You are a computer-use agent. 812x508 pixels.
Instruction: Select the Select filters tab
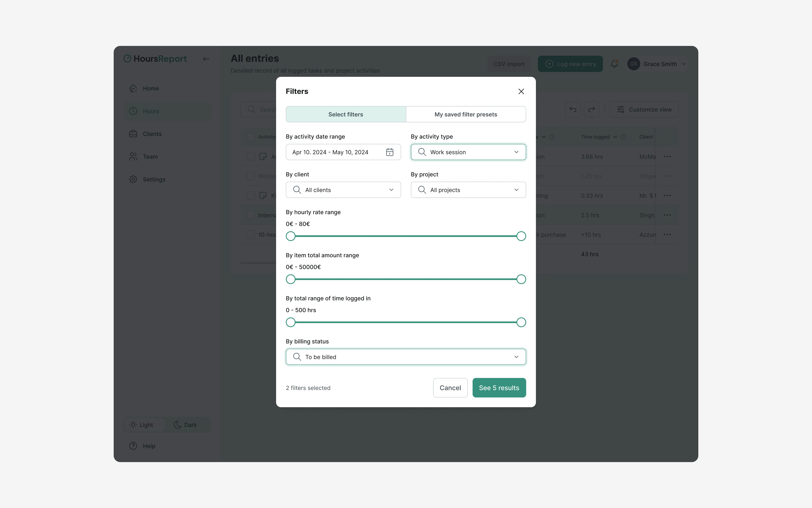(x=346, y=114)
